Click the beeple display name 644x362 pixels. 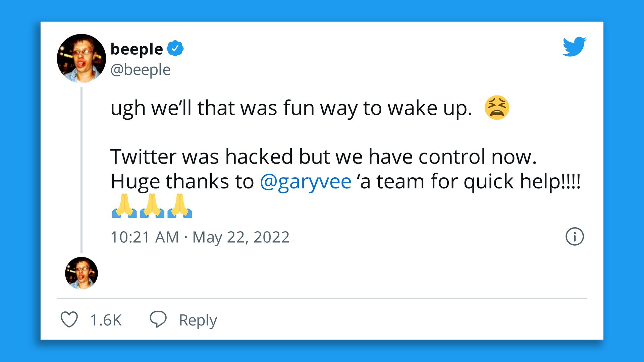[x=137, y=49]
